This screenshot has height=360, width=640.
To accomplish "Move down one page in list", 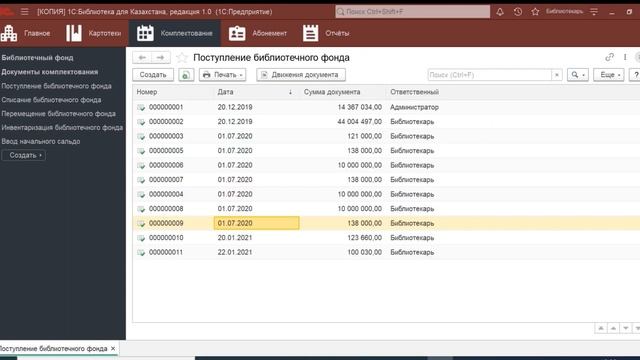I will coord(625,328).
